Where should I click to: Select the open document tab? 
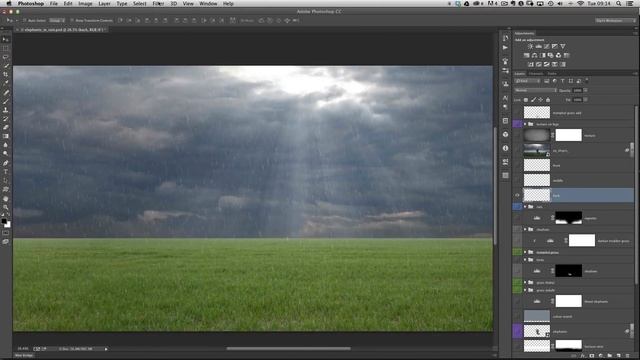click(x=62, y=30)
